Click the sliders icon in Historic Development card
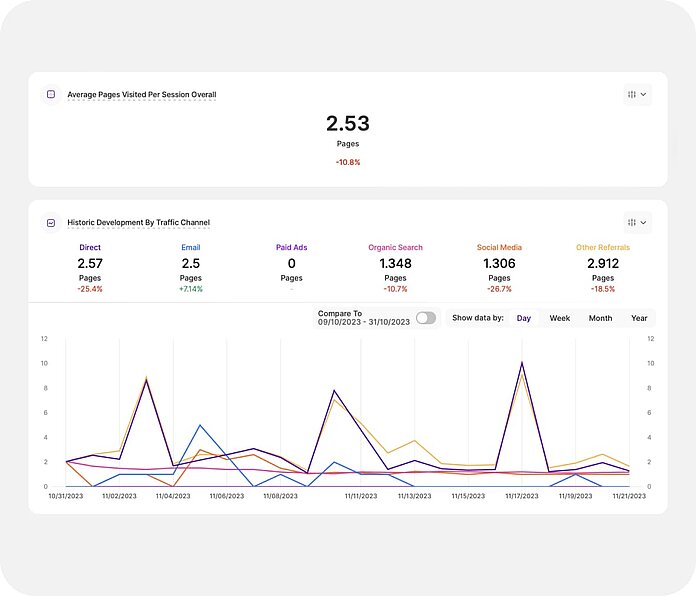This screenshot has height=596, width=696. [632, 222]
